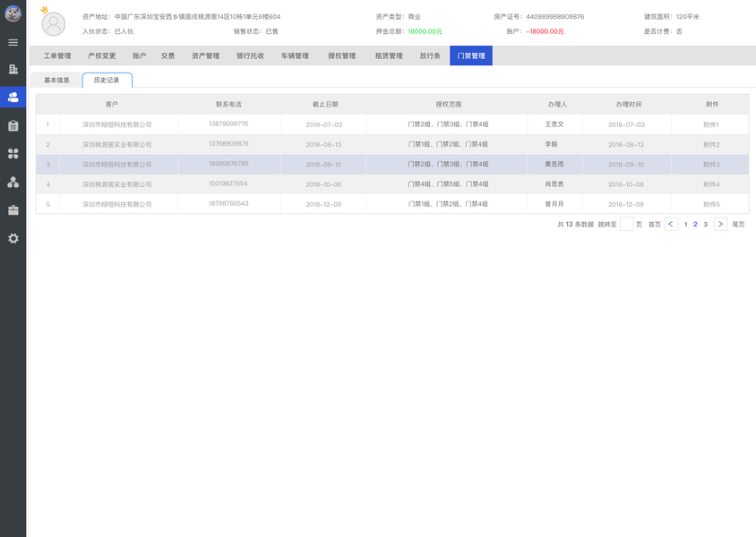This screenshot has height=537, width=756.
Task: Select page 2 in pagination
Action: click(695, 225)
